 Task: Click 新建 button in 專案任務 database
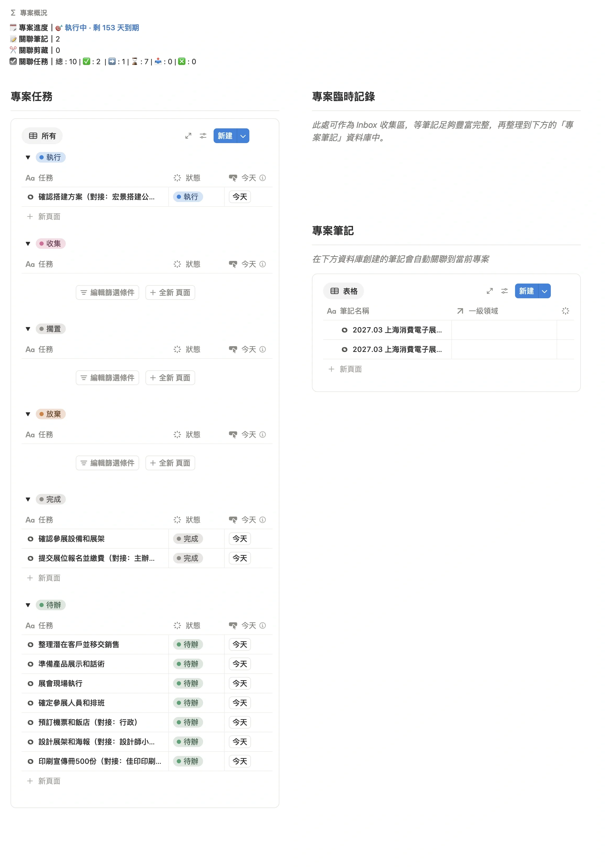(225, 136)
